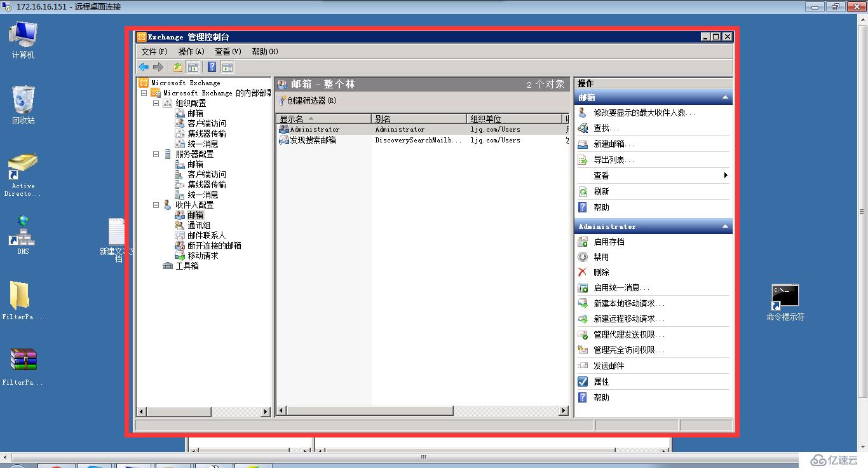Click the green 刷新 refresh icon
Screen dimensions: 868x468
tap(583, 191)
